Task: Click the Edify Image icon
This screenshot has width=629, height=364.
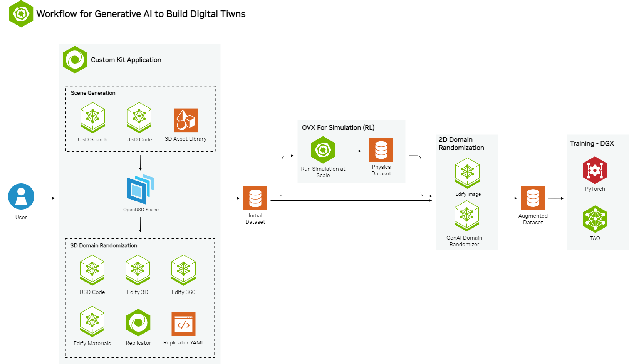Action: [467, 173]
